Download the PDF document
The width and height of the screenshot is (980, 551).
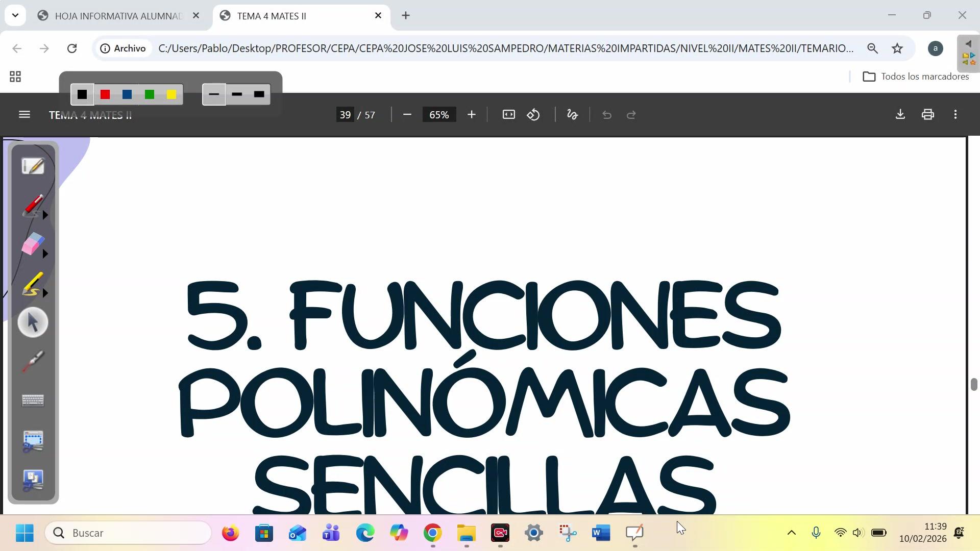point(900,115)
